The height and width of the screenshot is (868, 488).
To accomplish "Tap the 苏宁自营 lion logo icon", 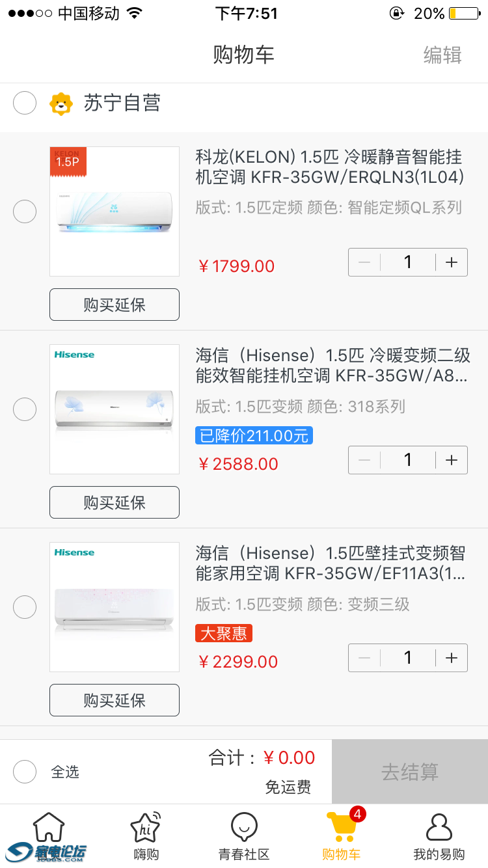I will [61, 103].
